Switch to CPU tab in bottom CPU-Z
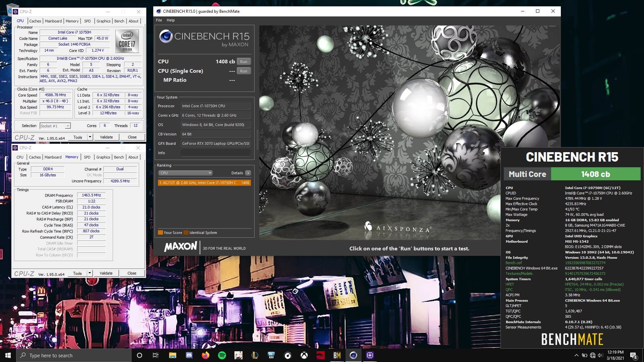The width and height of the screenshot is (644, 362). [x=20, y=157]
